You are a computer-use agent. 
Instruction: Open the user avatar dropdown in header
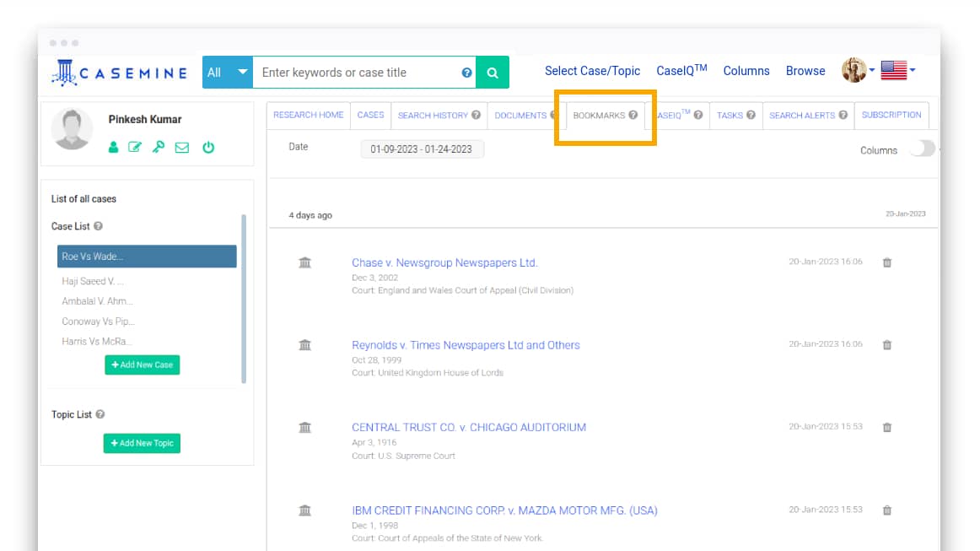(x=858, y=71)
